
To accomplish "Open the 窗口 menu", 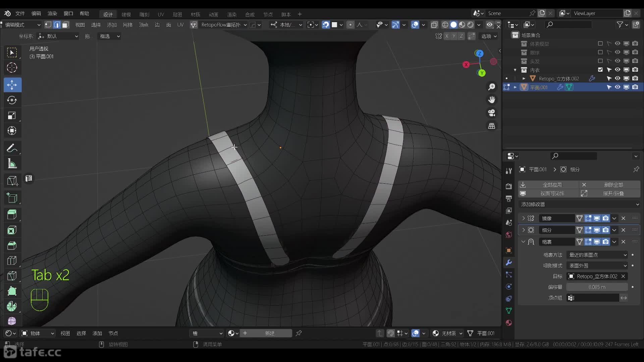I will coord(68,13).
